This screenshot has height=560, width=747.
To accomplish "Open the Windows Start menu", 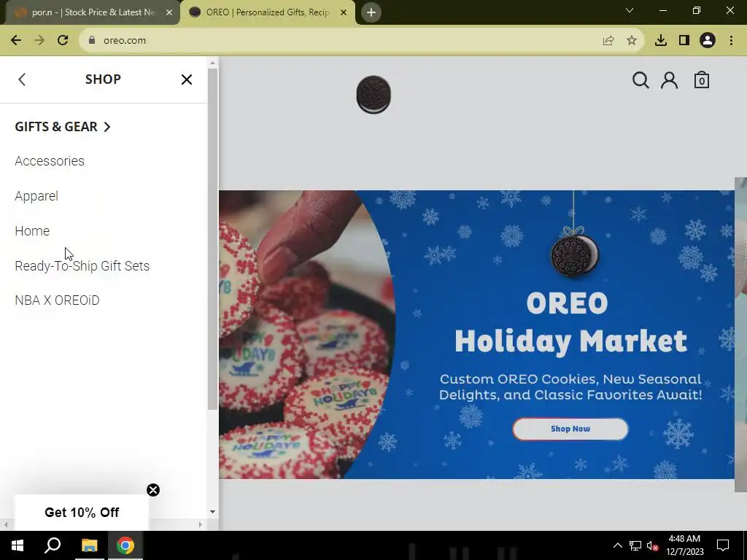I will pos(18,545).
